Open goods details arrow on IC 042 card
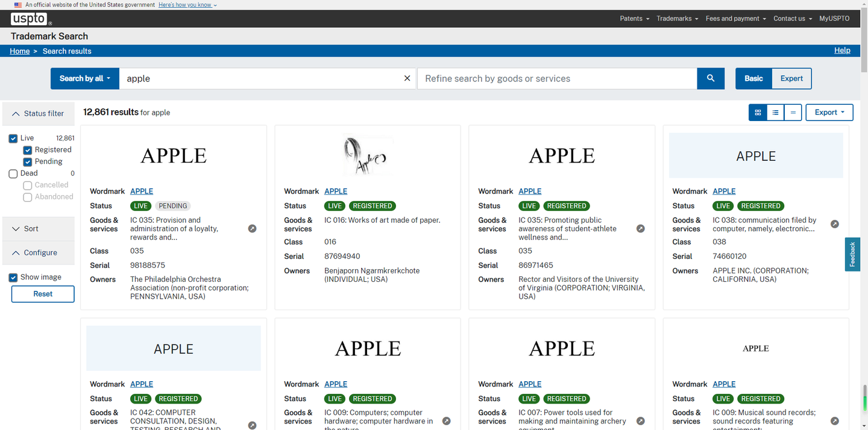 pyautogui.click(x=252, y=425)
